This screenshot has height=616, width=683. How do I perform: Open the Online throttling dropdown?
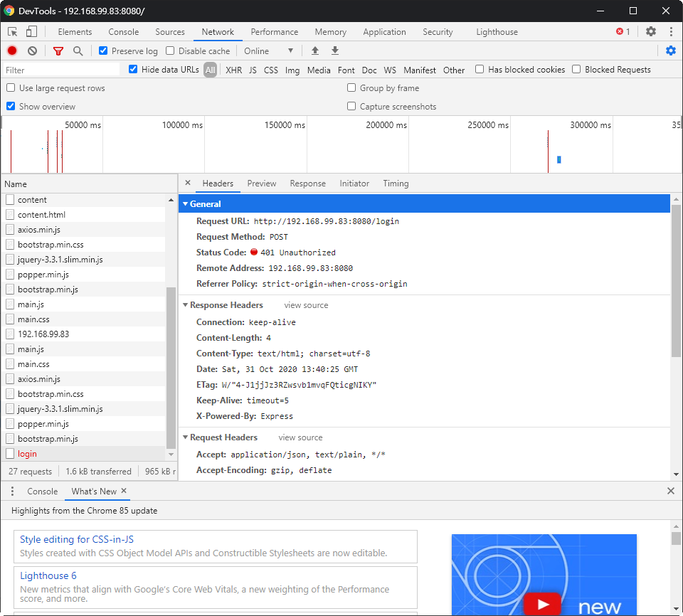pyautogui.click(x=268, y=51)
